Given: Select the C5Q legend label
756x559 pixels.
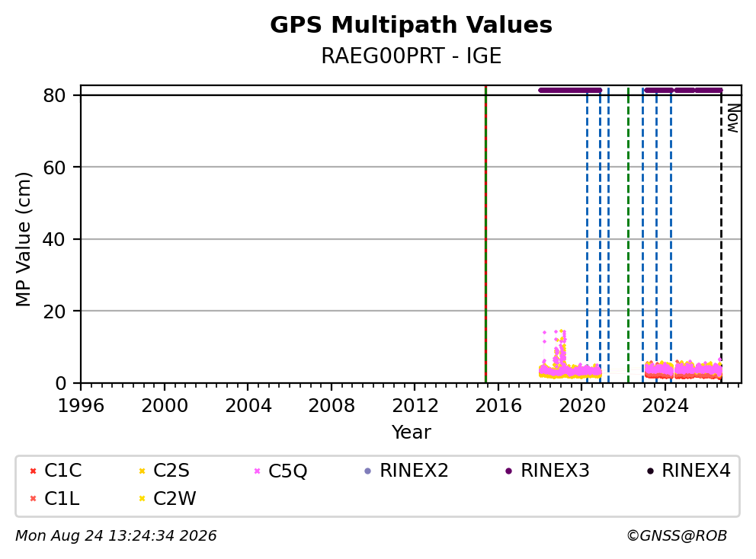Looking at the screenshot, I should (287, 471).
